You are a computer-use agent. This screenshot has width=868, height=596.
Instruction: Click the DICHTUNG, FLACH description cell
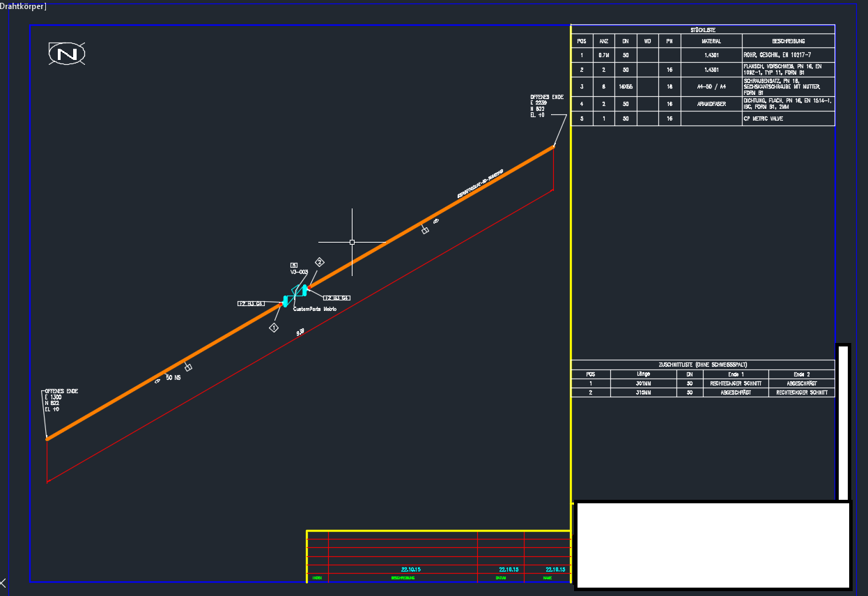click(x=788, y=104)
